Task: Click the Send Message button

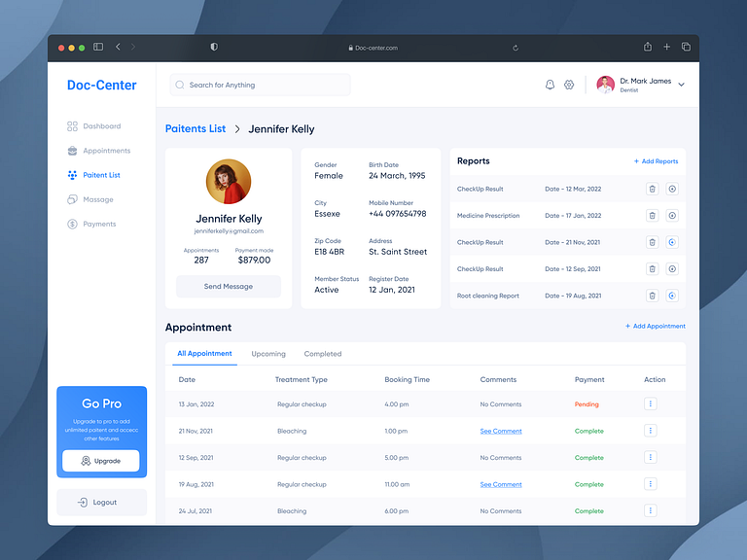Action: (x=229, y=286)
